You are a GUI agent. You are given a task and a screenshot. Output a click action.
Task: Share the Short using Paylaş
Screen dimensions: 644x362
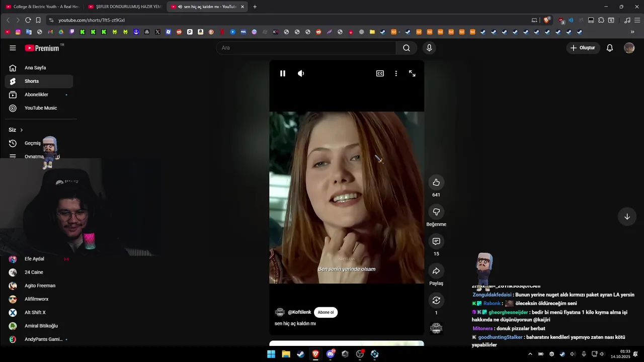tap(436, 271)
